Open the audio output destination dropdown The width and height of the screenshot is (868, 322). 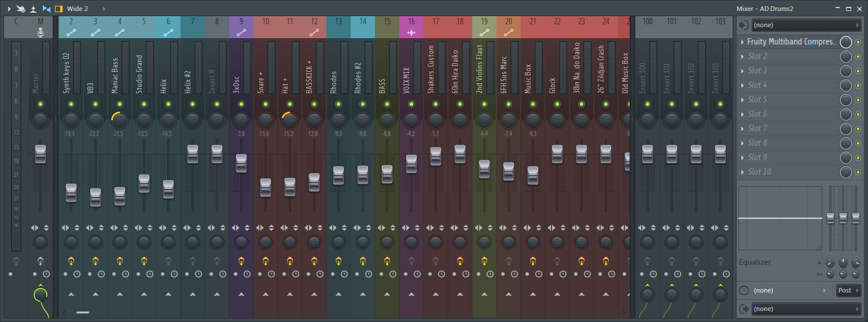point(806,309)
